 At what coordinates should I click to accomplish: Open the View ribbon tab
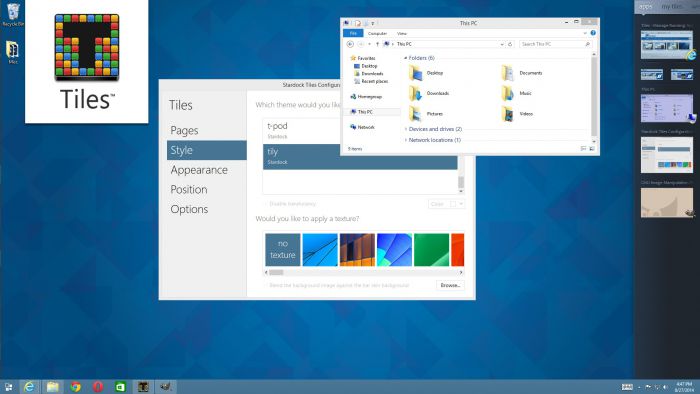pos(402,33)
